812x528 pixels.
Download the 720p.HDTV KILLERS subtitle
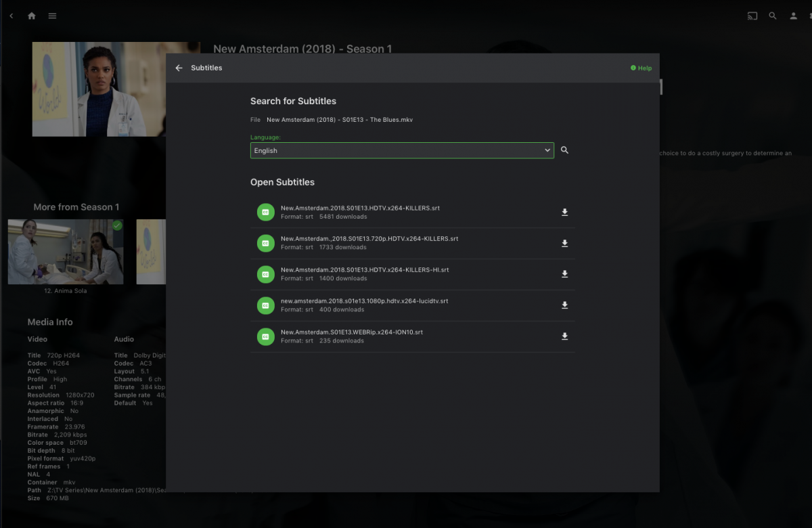[x=565, y=244]
